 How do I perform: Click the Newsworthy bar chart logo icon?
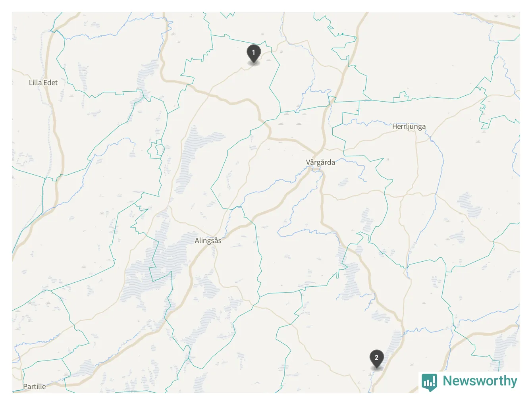pos(430,382)
